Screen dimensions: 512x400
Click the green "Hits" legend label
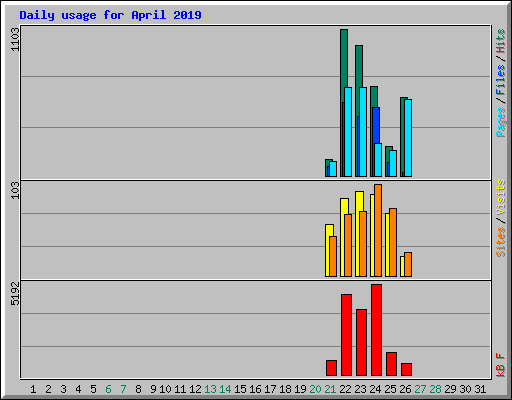click(x=500, y=41)
